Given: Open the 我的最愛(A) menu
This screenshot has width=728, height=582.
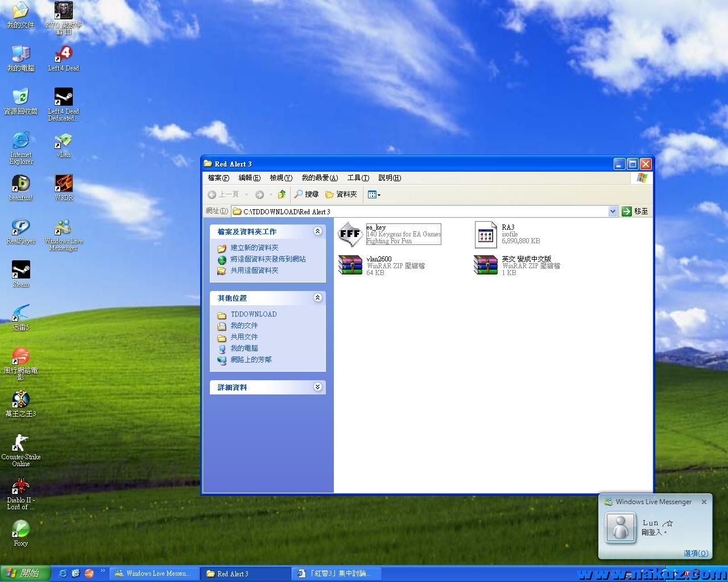Looking at the screenshot, I should click(320, 178).
